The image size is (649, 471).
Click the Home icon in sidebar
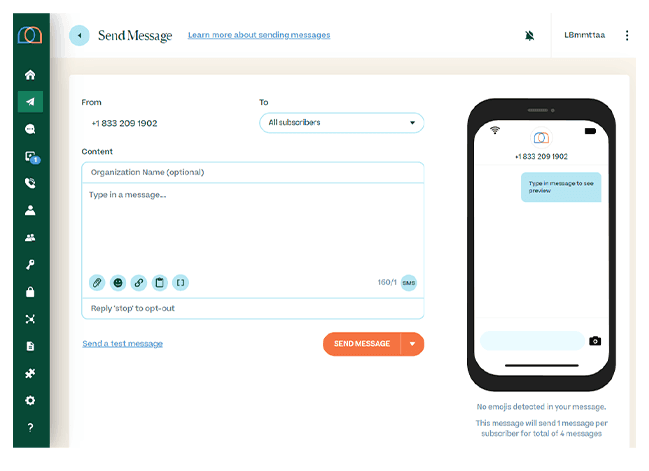[x=30, y=75]
